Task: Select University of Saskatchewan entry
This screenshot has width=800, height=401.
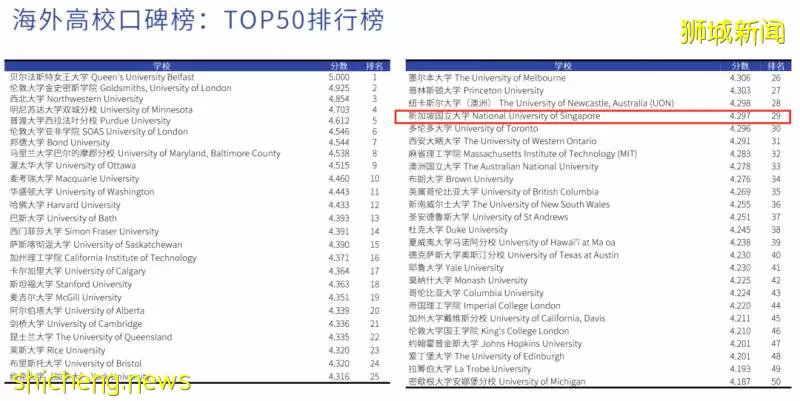Action: coord(96,245)
